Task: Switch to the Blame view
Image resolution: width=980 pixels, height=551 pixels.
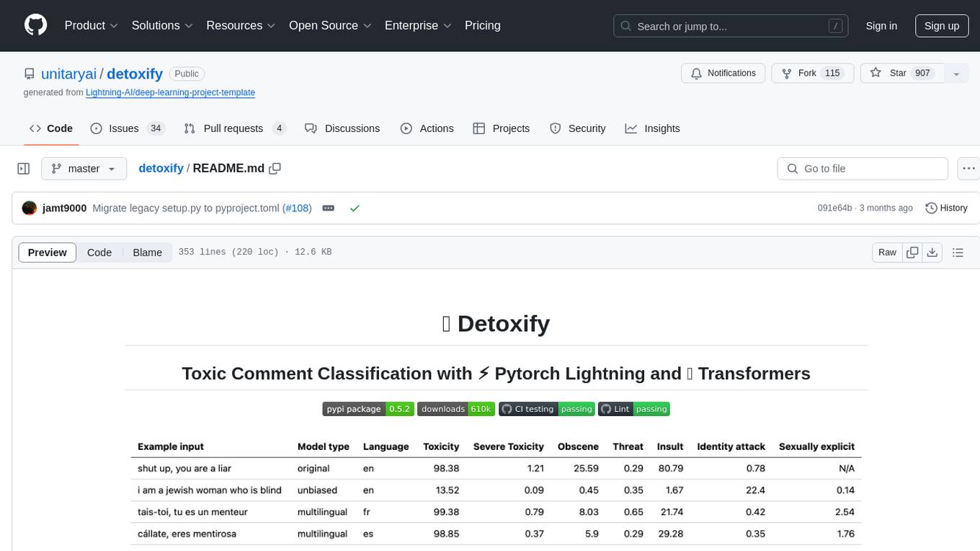Action: tap(147, 252)
